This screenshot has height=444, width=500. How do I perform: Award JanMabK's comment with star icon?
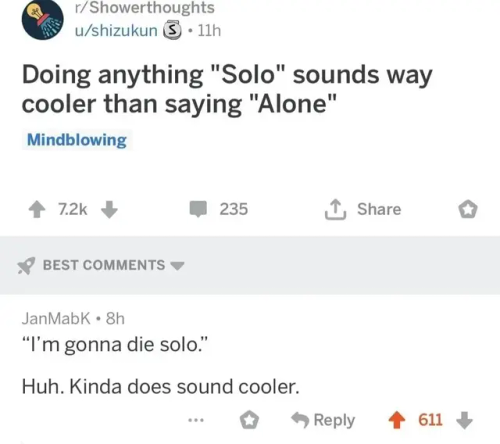click(249, 420)
